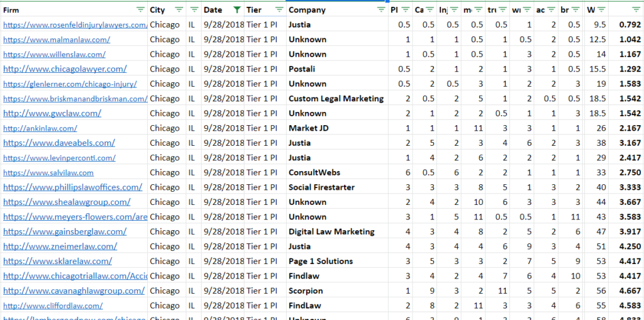
Task: Open the chicagolawyer.com link
Action: (65, 69)
